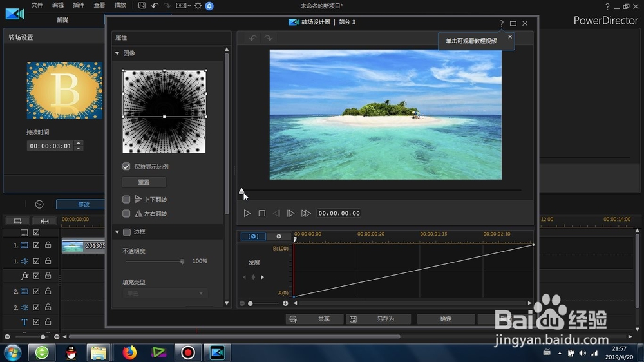Viewport: 644px width, 362px height.
Task: Toggle video track 1 enable checkbox
Action: pyautogui.click(x=36, y=245)
